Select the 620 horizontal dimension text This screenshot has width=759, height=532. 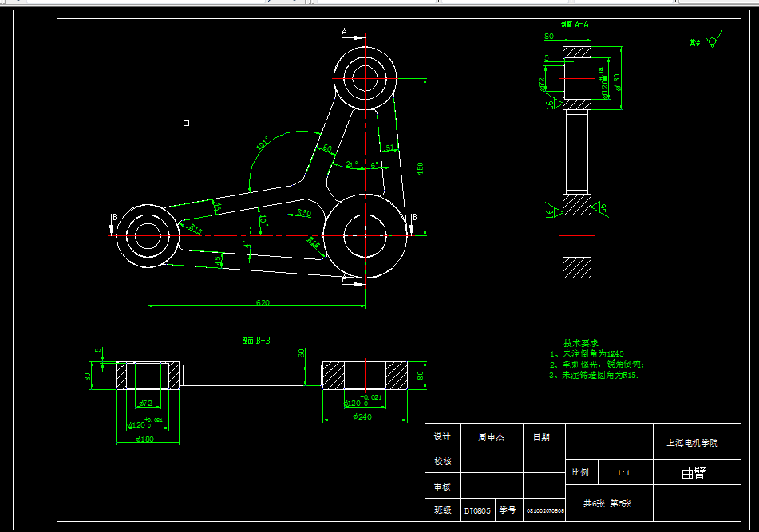(263, 302)
